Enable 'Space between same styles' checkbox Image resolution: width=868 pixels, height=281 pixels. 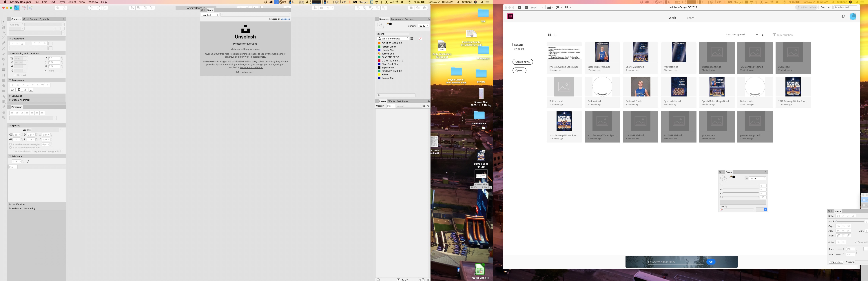10,144
